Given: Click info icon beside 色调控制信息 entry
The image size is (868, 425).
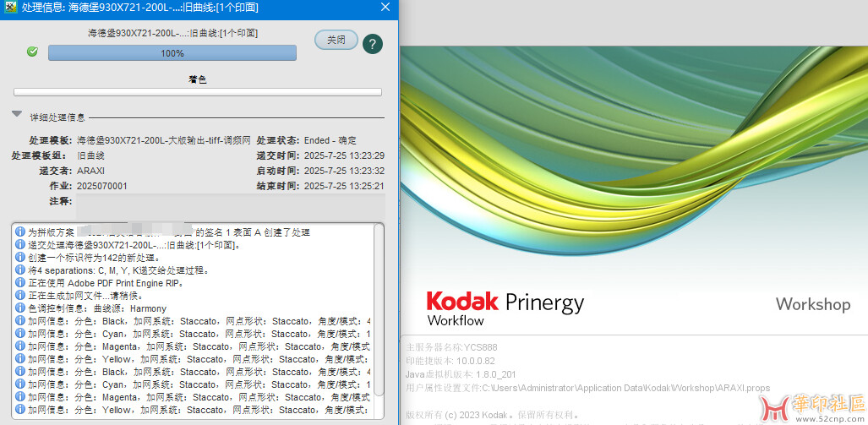Looking at the screenshot, I should 20,308.
